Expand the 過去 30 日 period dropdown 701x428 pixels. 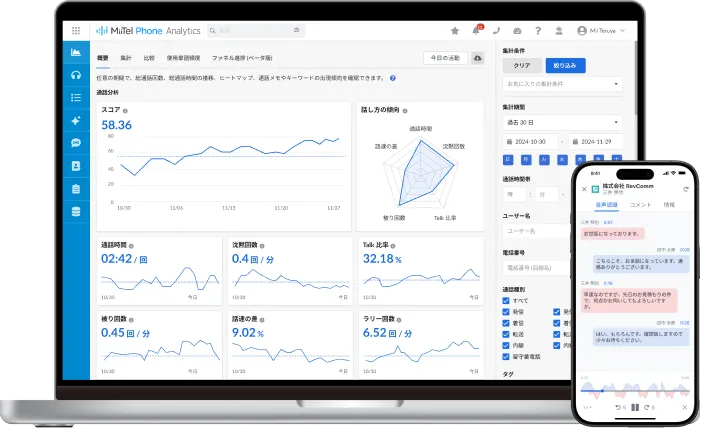tap(562, 120)
